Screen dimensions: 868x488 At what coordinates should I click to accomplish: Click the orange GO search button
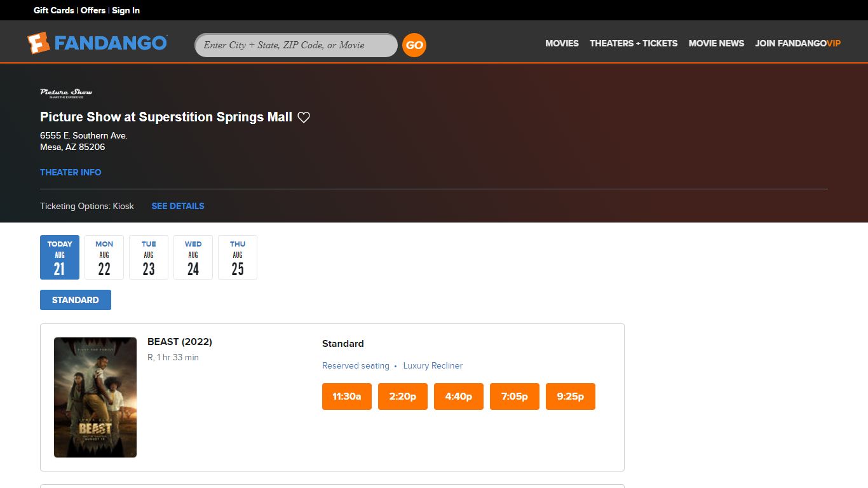click(414, 45)
